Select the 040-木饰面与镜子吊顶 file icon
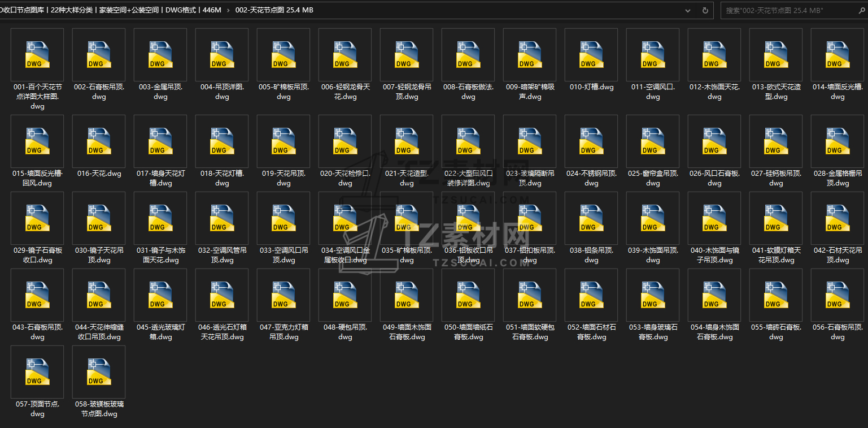The height and width of the screenshot is (428, 868). pos(714,218)
